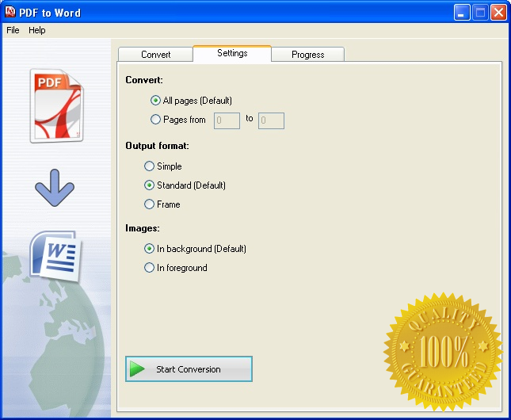This screenshot has height=420, width=511.
Task: Click the blue down arrow icon
Action: 54,190
